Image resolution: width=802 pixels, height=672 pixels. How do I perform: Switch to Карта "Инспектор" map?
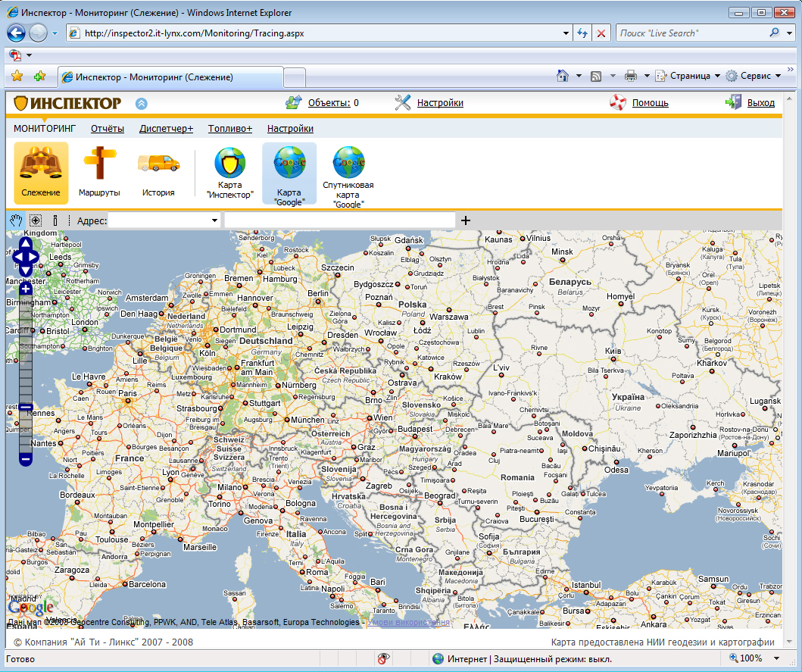[x=229, y=173]
